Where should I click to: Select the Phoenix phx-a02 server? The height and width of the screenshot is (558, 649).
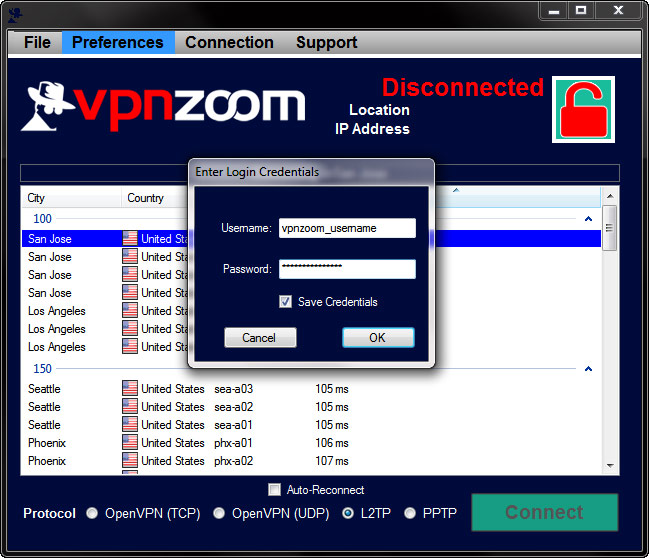click(x=311, y=461)
